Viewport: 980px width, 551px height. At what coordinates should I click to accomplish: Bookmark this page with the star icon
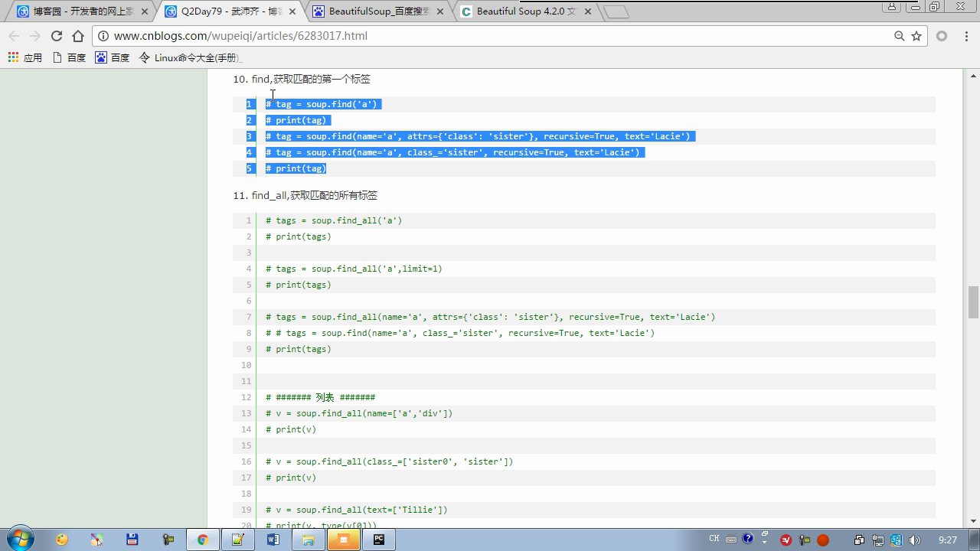tap(916, 36)
